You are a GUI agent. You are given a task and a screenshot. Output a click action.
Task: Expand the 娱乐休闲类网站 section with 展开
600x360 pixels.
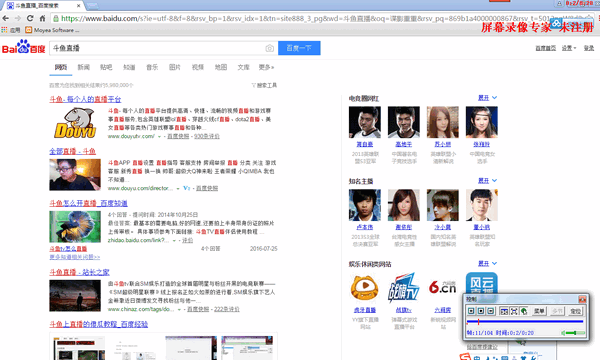488,264
